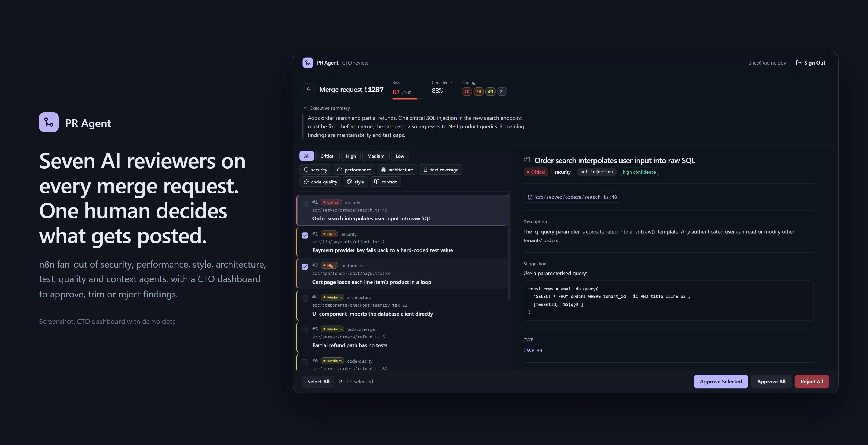Click the flask icon on test-coverage filter
The width and height of the screenshot is (868, 445).
425,170
